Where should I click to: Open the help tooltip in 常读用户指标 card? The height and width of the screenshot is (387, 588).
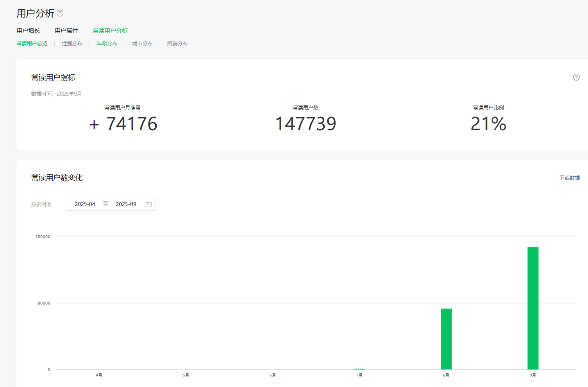pyautogui.click(x=576, y=77)
